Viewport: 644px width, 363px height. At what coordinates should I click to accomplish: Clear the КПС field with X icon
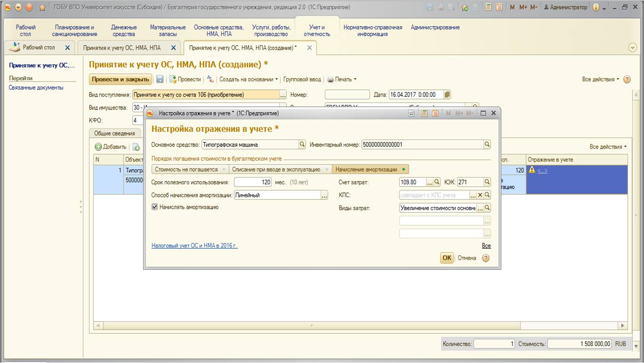[480, 195]
